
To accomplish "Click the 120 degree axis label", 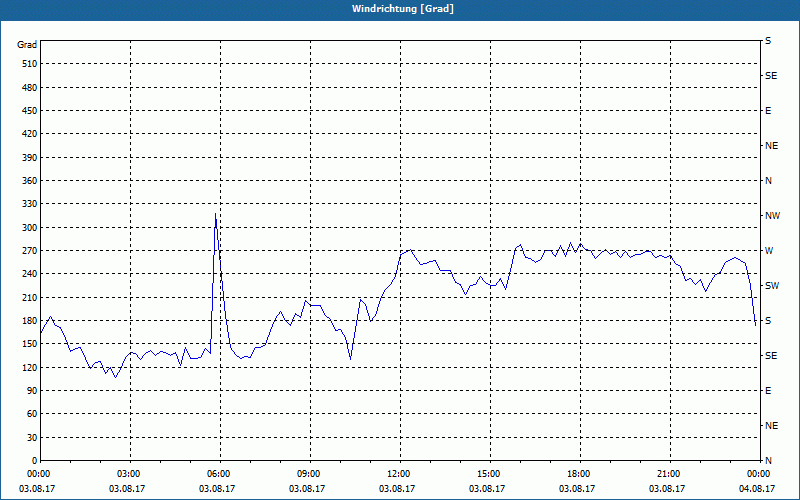I will pyautogui.click(x=29, y=367).
